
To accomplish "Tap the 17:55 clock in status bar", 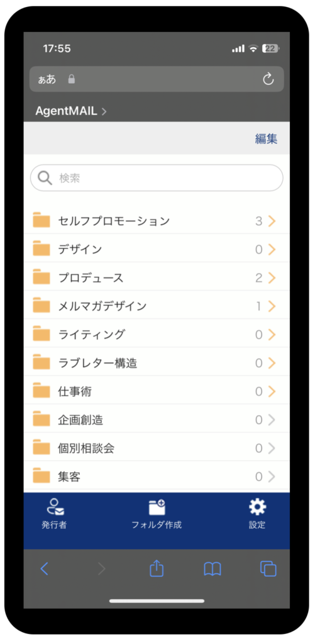I will [x=57, y=48].
